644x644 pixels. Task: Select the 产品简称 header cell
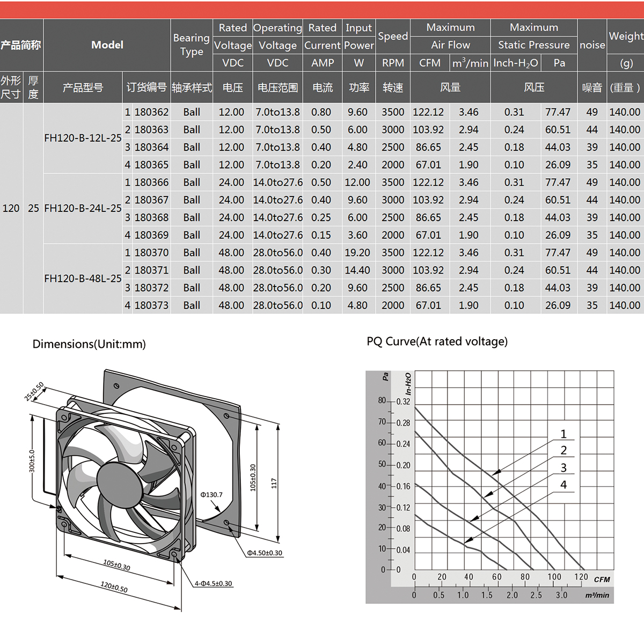pyautogui.click(x=20, y=45)
